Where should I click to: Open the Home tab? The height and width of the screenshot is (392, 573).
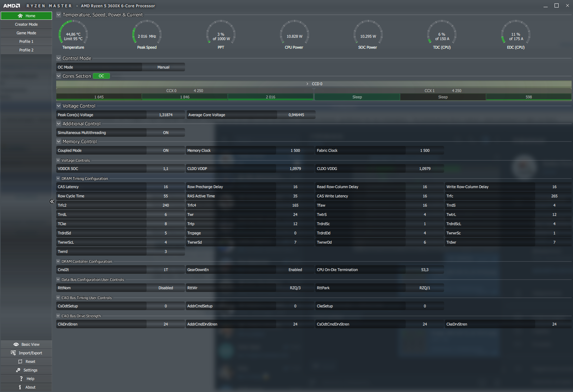tap(26, 16)
